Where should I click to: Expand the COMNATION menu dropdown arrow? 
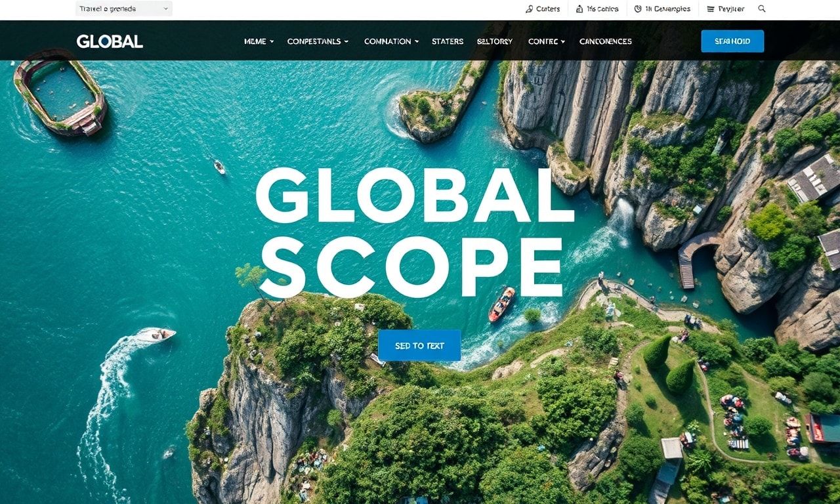point(416,41)
